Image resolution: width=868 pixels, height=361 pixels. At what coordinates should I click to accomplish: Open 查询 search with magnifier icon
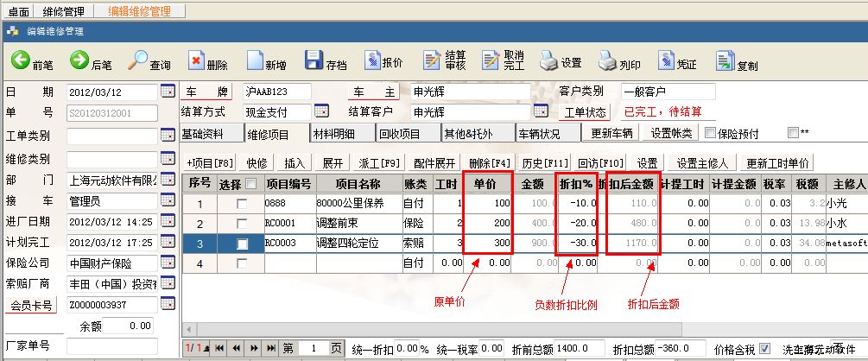click(138, 61)
